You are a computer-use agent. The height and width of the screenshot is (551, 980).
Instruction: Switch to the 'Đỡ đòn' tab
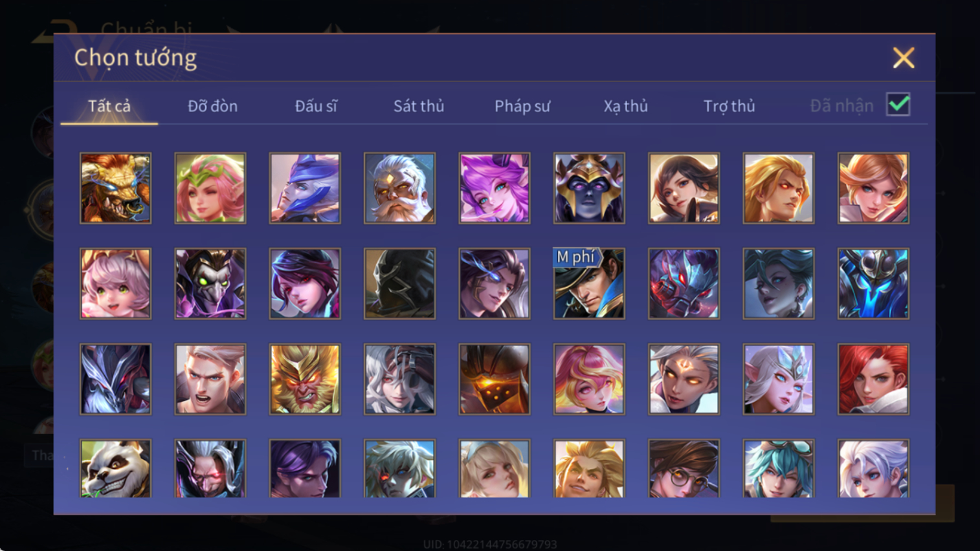pyautogui.click(x=212, y=106)
